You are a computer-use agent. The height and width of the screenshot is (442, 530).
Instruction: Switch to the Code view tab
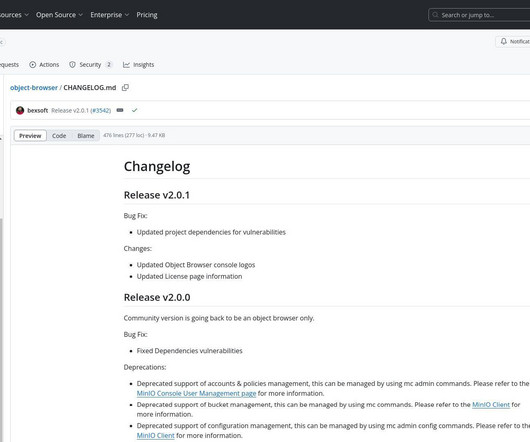pyautogui.click(x=59, y=136)
